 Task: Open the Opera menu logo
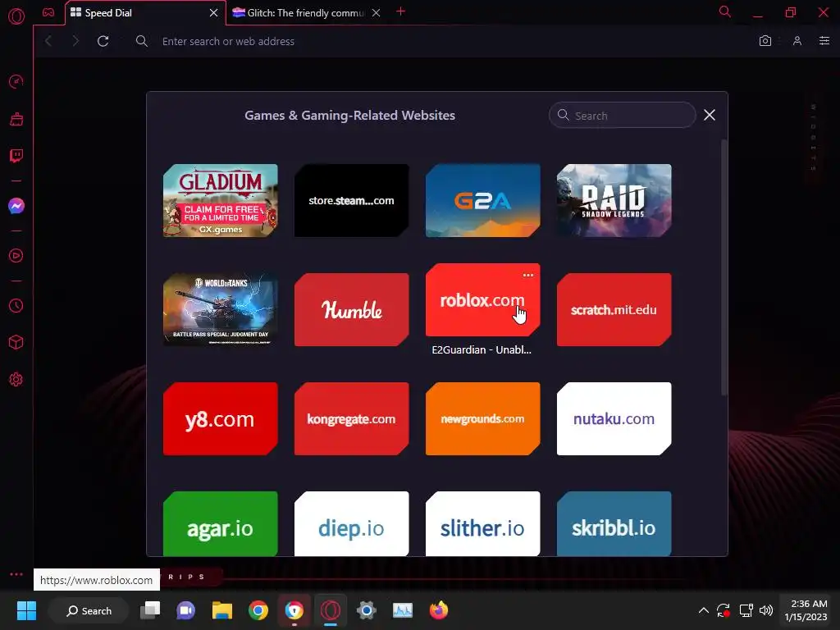click(16, 16)
